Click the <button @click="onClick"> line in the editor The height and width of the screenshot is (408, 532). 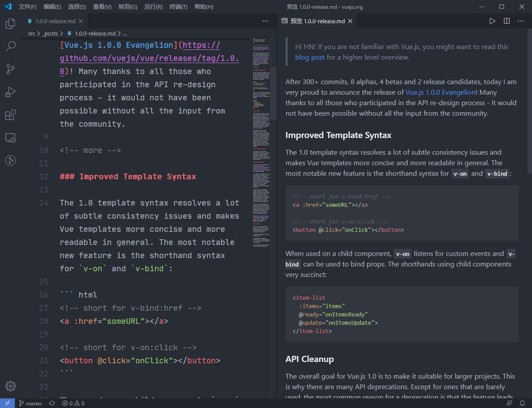coord(140,361)
